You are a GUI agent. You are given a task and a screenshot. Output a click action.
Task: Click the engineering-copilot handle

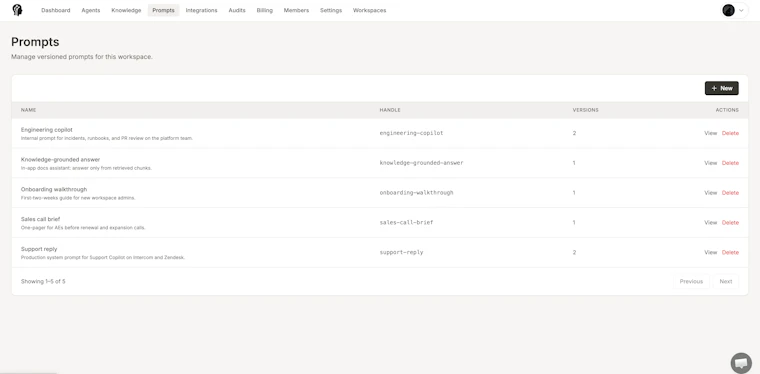(411, 133)
